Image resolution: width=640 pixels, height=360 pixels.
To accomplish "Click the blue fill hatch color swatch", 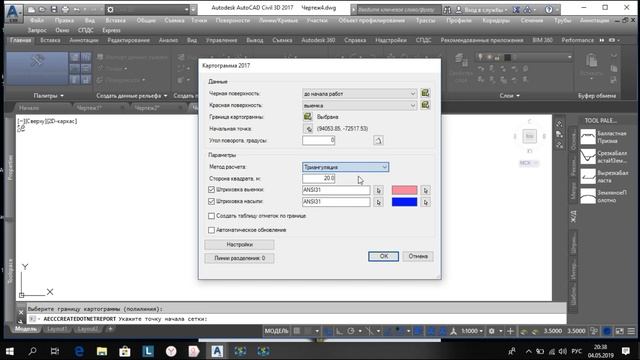I will (404, 202).
